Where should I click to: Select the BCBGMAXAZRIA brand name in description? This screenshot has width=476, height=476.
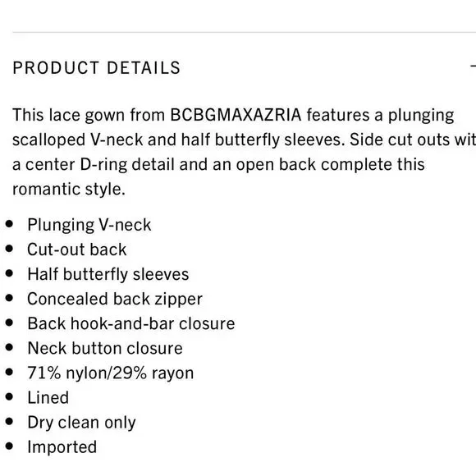coord(236,115)
